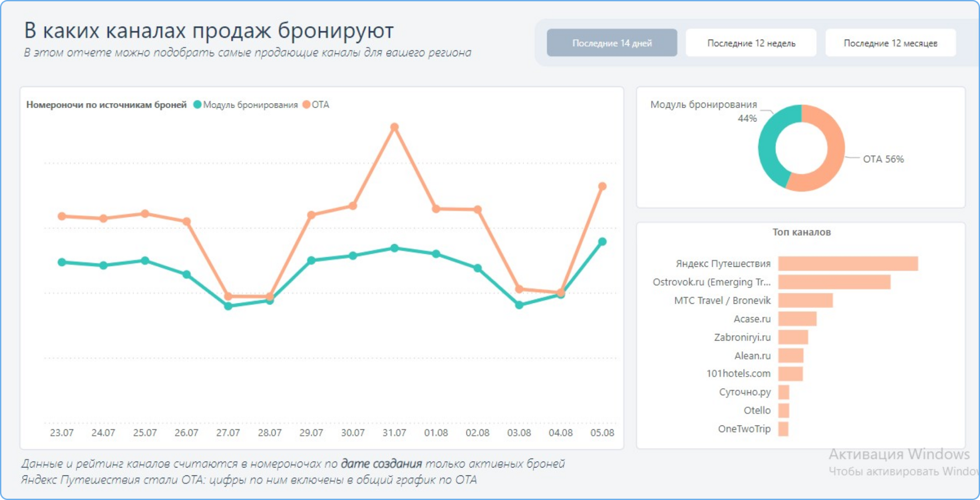Select the Acase.ru channel bar
The image size is (980, 500).
[797, 319]
